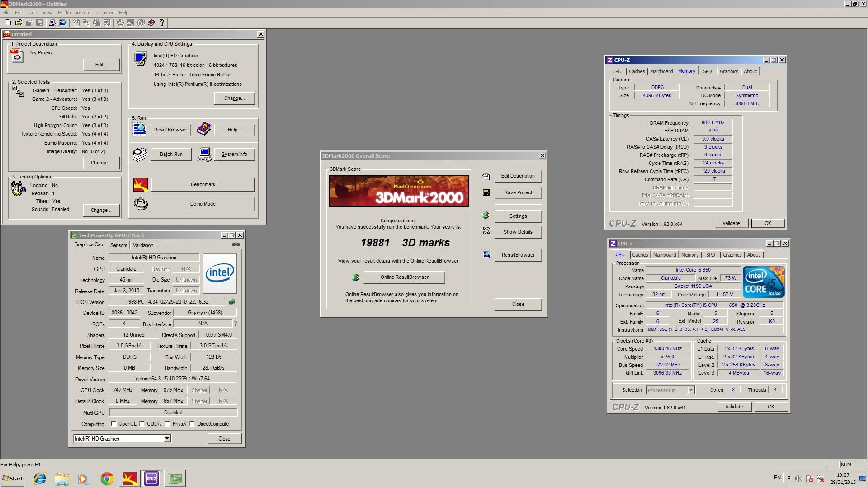Click OK in the lower CPU-Z window
The width and height of the screenshot is (868, 488).
tap(770, 407)
